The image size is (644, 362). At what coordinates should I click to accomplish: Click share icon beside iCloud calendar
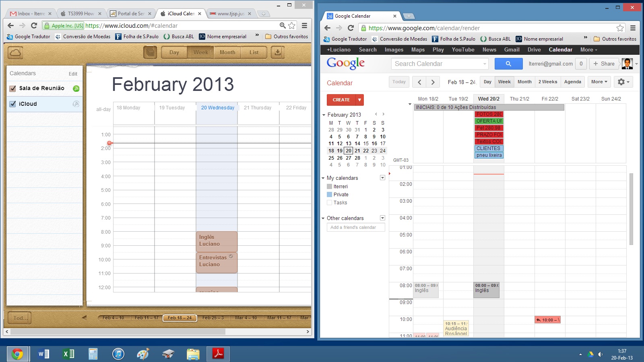click(x=76, y=104)
